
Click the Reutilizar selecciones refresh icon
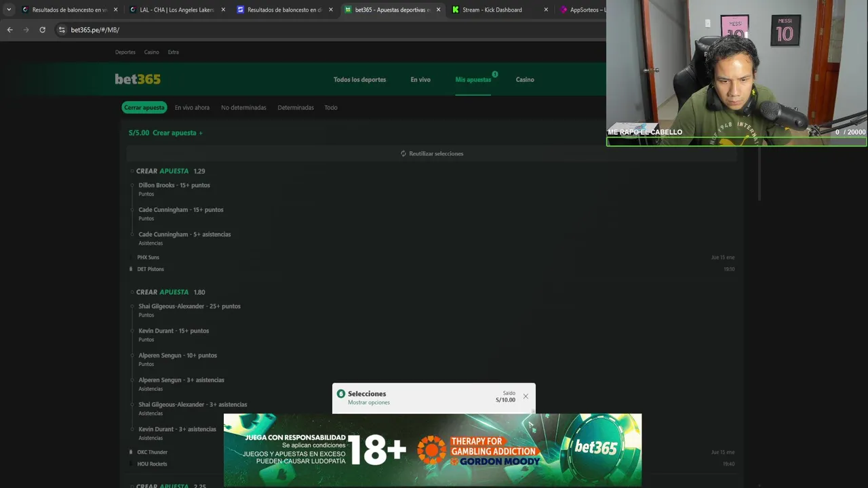[x=403, y=154]
